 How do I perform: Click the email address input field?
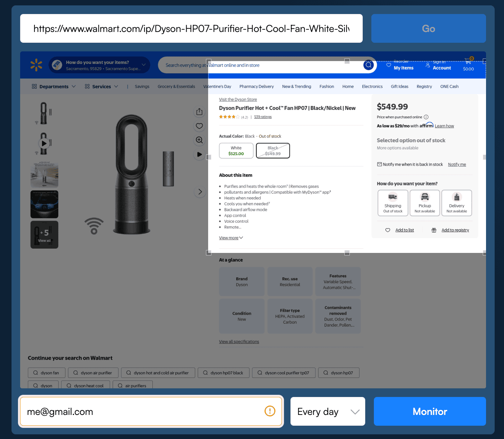(151, 411)
